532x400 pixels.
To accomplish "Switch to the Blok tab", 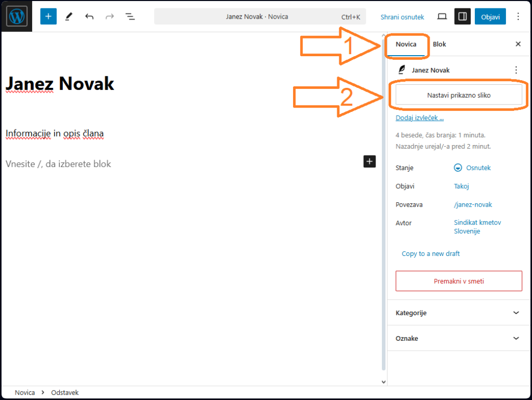I will click(440, 44).
